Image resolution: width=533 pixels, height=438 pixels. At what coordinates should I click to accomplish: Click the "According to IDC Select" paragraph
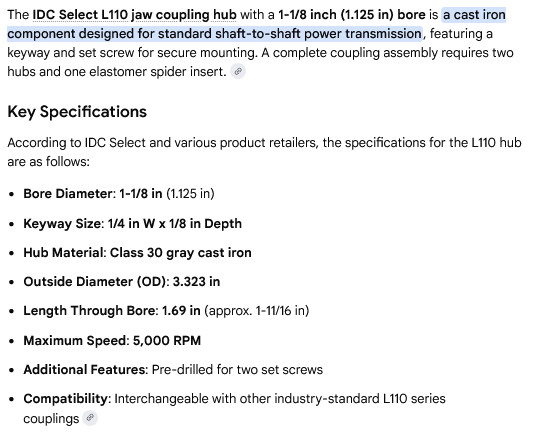coord(264,152)
